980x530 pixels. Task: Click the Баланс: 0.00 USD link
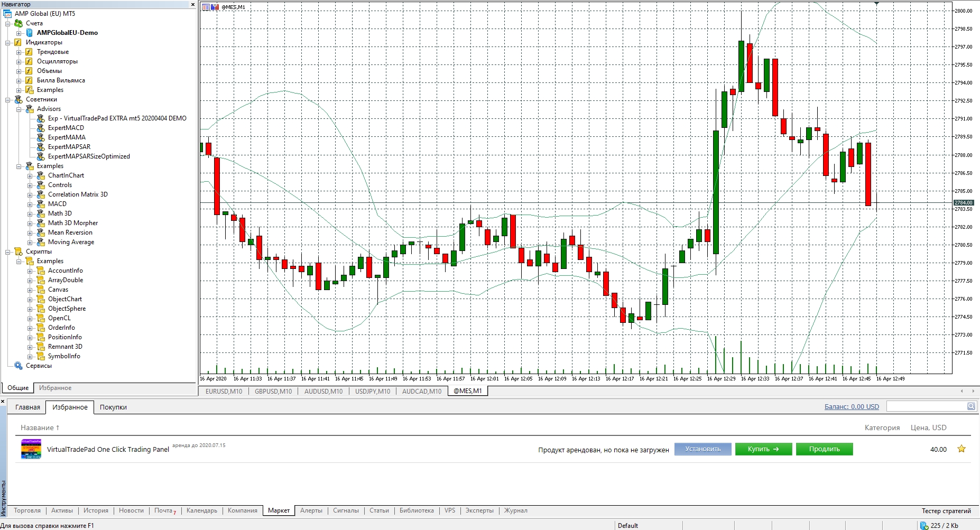click(852, 407)
